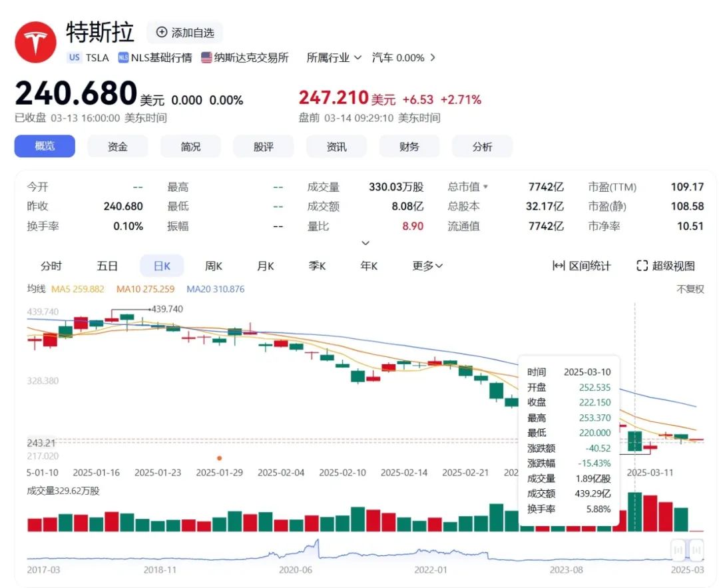Screen dimensions: 719x588
Task: Click the US market badge icon
Action: click(75, 57)
